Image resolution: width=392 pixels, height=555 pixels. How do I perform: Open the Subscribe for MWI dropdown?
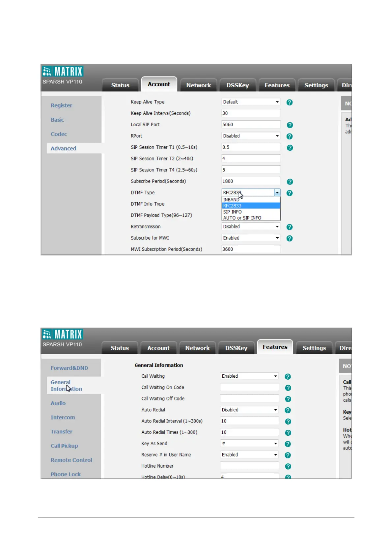pos(251,238)
